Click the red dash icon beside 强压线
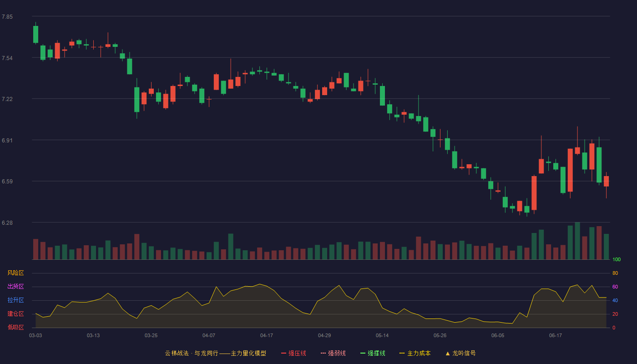Viewport: 637px width, 364px height. pyautogui.click(x=283, y=353)
